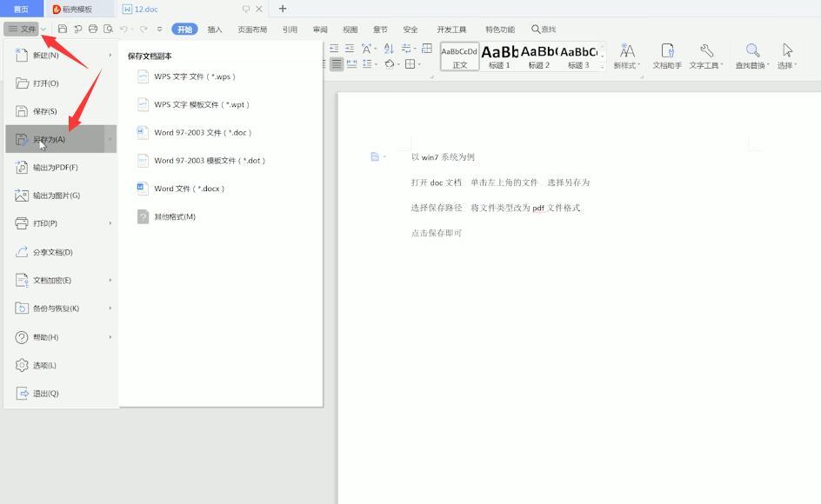Image resolution: width=821 pixels, height=504 pixels.
Task: Choose 分享文档(D) from file menu
Action: click(61, 252)
